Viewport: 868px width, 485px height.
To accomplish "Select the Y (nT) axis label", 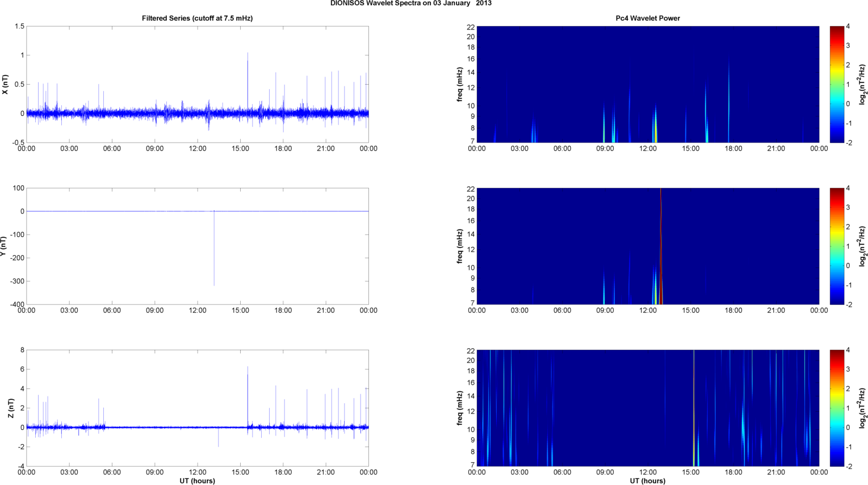I will click(5, 246).
